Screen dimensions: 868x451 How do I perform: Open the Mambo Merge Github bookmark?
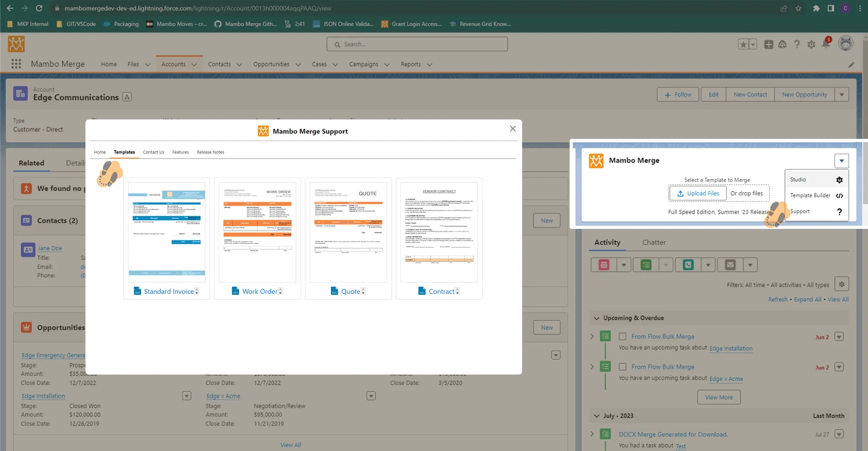click(x=245, y=24)
